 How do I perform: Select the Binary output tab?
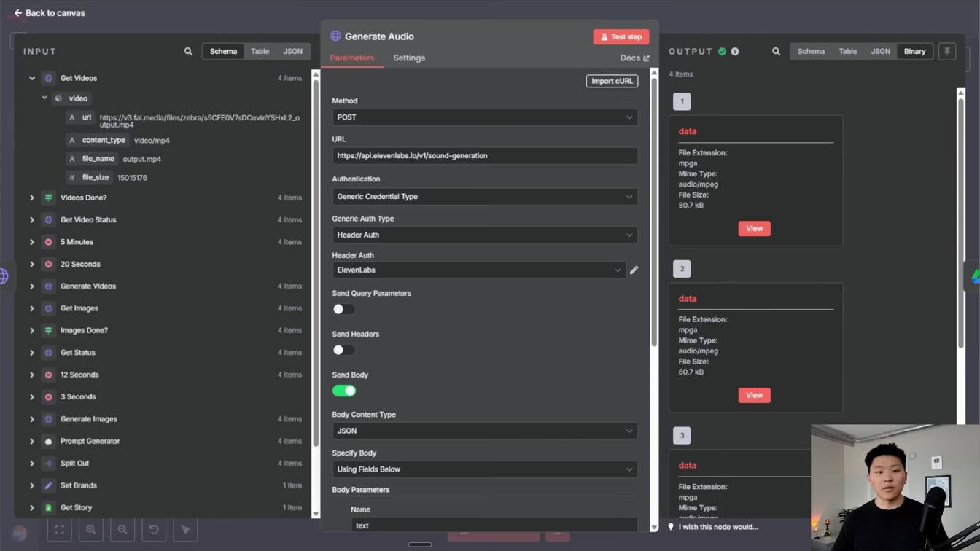(914, 52)
